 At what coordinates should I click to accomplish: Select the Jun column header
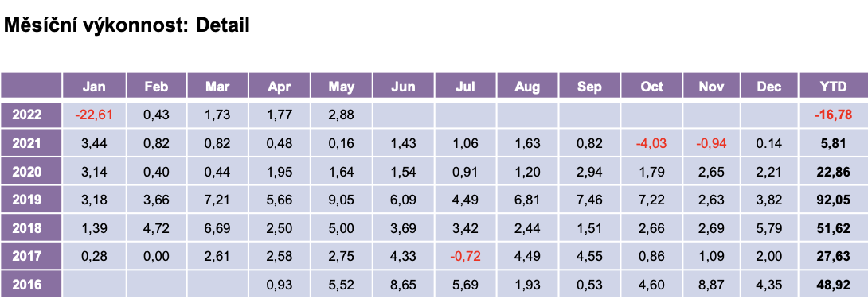(x=403, y=86)
